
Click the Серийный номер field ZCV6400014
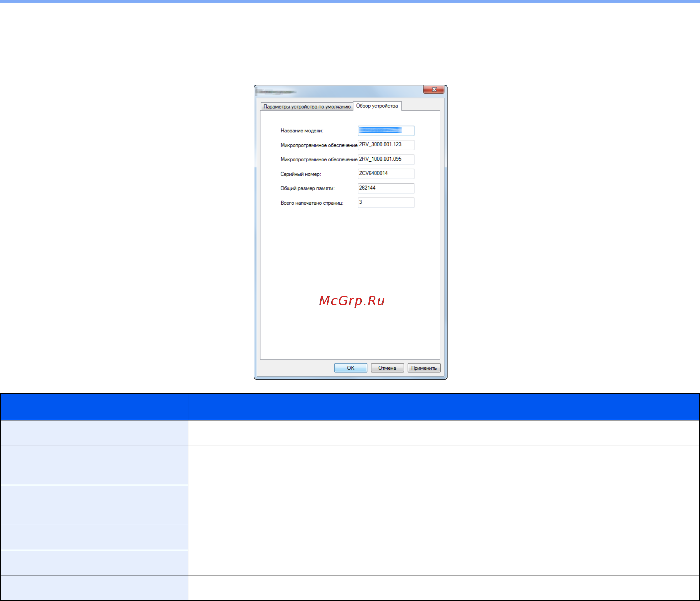pos(386,174)
